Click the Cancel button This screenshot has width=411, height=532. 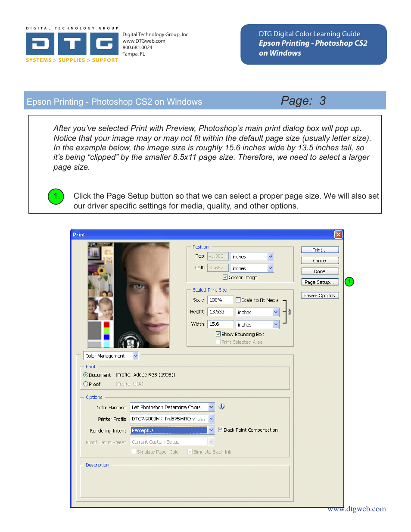click(320, 261)
